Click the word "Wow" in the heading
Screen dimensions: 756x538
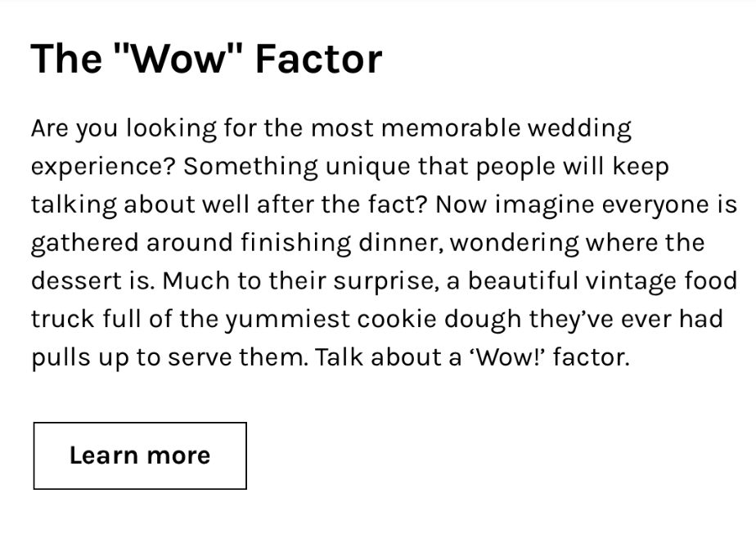click(x=178, y=59)
